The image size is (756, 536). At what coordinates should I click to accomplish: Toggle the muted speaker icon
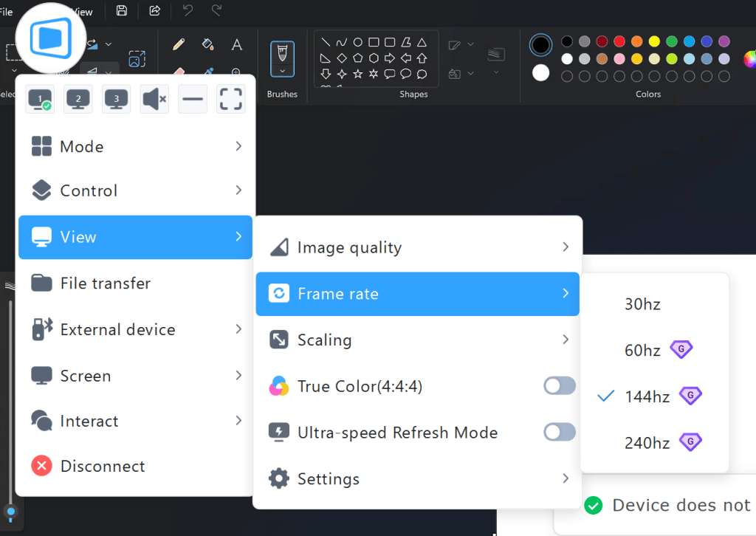pyautogui.click(x=154, y=99)
